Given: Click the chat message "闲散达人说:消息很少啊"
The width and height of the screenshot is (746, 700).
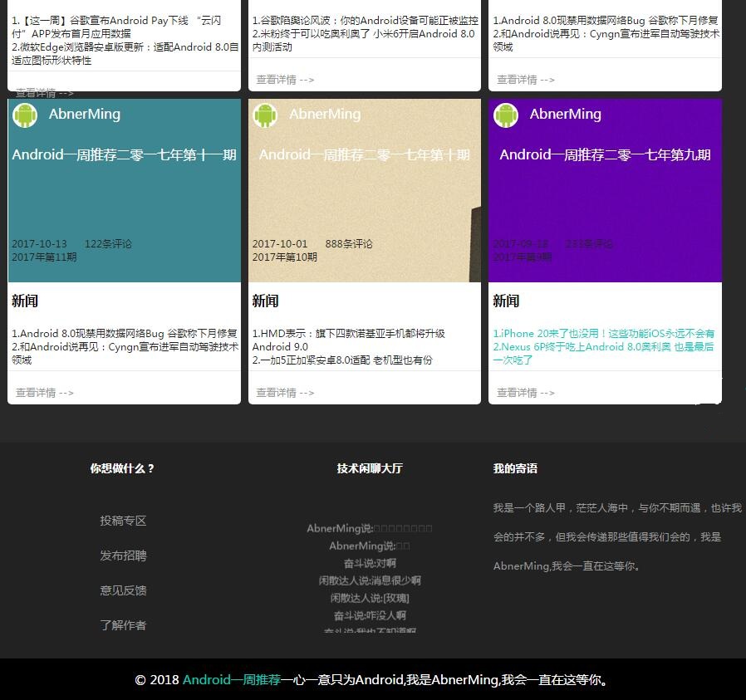Looking at the screenshot, I should [x=370, y=580].
